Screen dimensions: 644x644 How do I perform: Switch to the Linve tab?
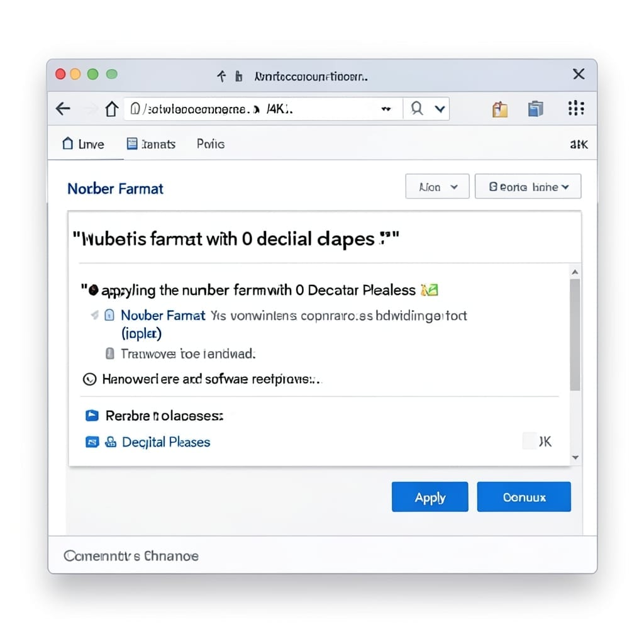tap(84, 144)
